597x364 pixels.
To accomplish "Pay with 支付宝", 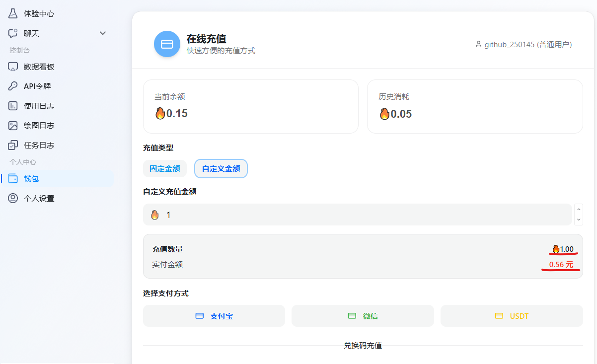I will point(214,316).
